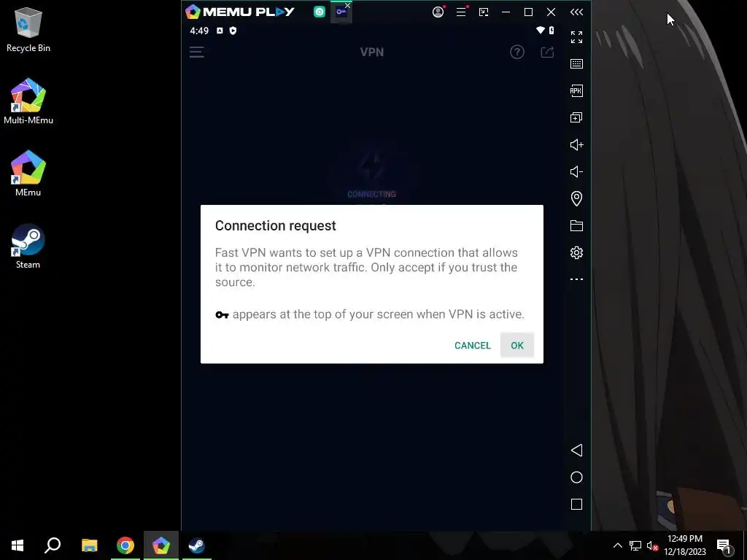Image resolution: width=747 pixels, height=560 pixels.
Task: Open MEmu account profile icon
Action: (x=438, y=12)
